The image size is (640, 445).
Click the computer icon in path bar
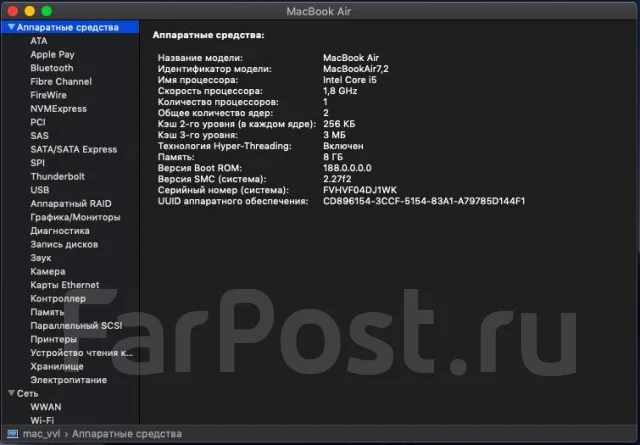[13, 434]
